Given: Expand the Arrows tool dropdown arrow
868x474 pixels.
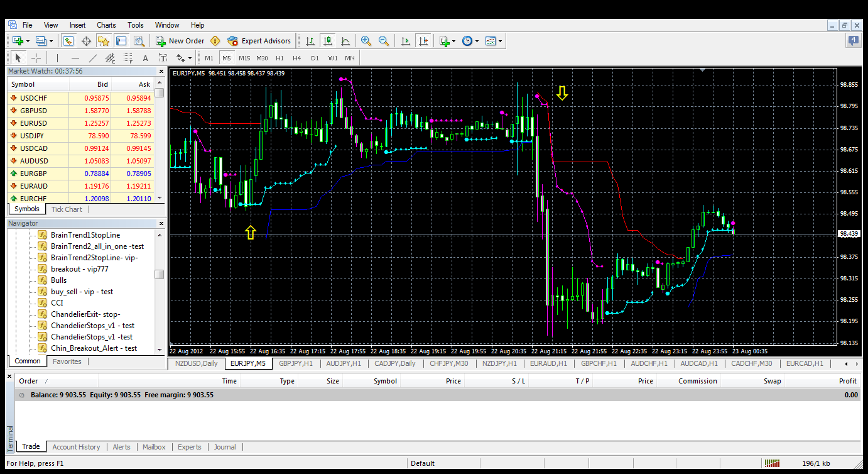Looking at the screenshot, I should (190, 58).
